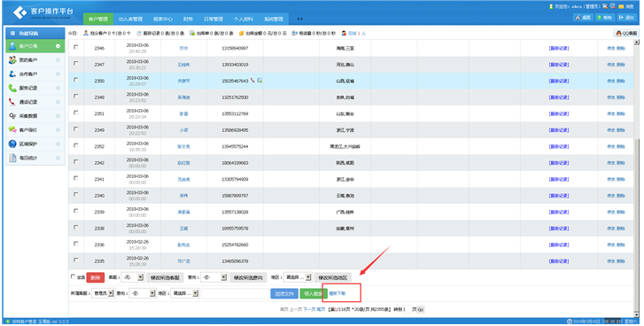Click the tab scroll arrows icon
The height and width of the screenshot is (326, 644).
point(300,19)
